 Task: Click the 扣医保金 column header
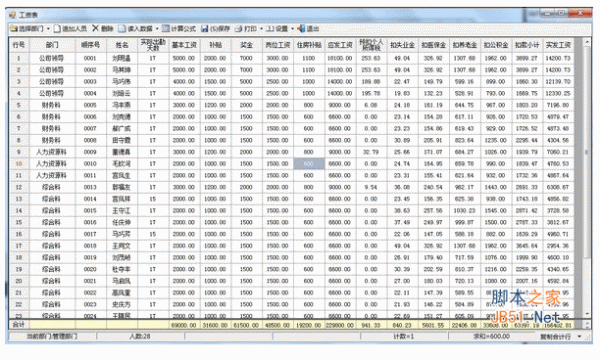434,45
